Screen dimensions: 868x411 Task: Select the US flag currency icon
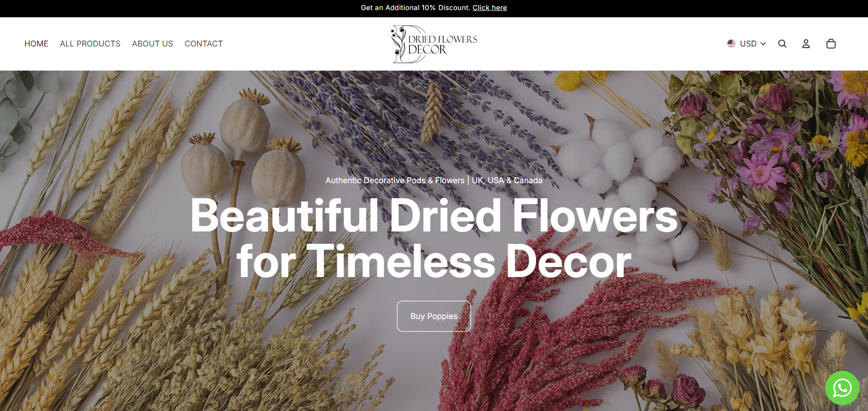point(731,43)
